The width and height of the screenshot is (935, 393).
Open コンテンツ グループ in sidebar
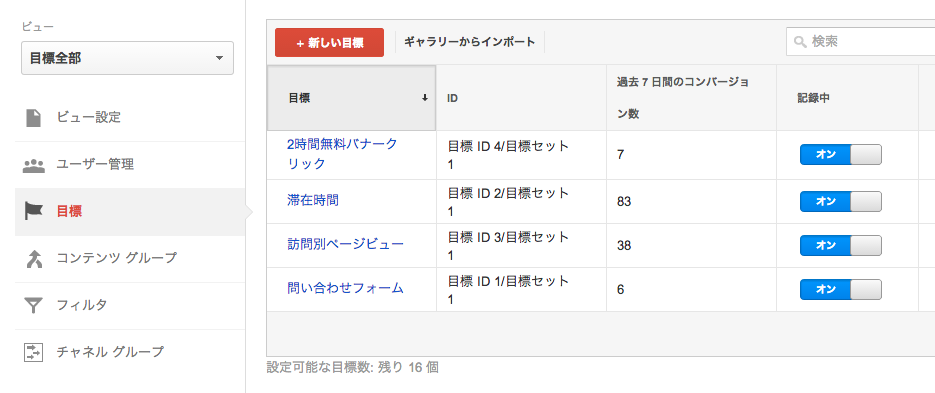click(x=130, y=258)
